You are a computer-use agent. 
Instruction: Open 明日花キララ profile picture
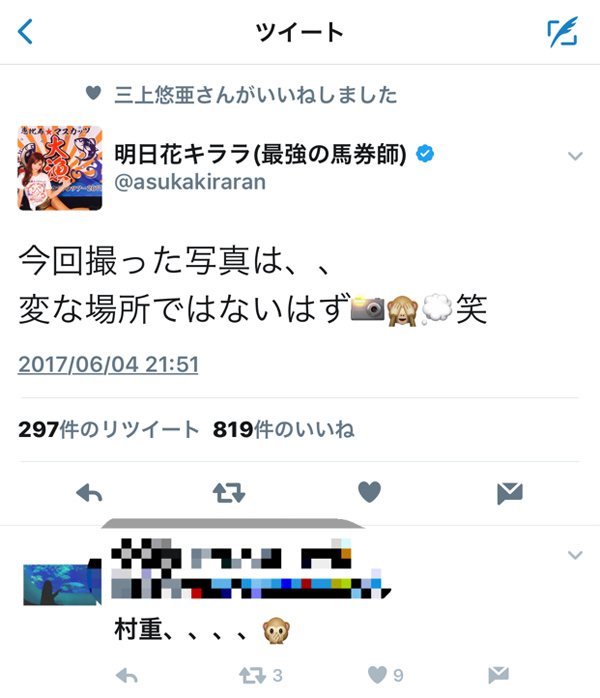[x=60, y=168]
